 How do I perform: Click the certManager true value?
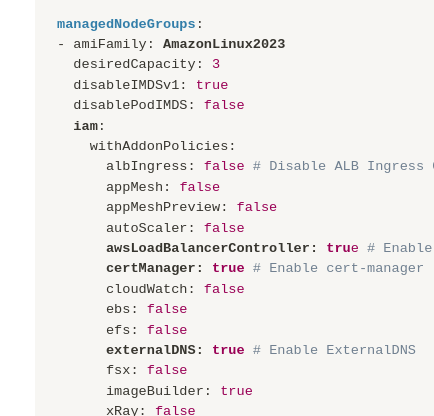(x=228, y=268)
